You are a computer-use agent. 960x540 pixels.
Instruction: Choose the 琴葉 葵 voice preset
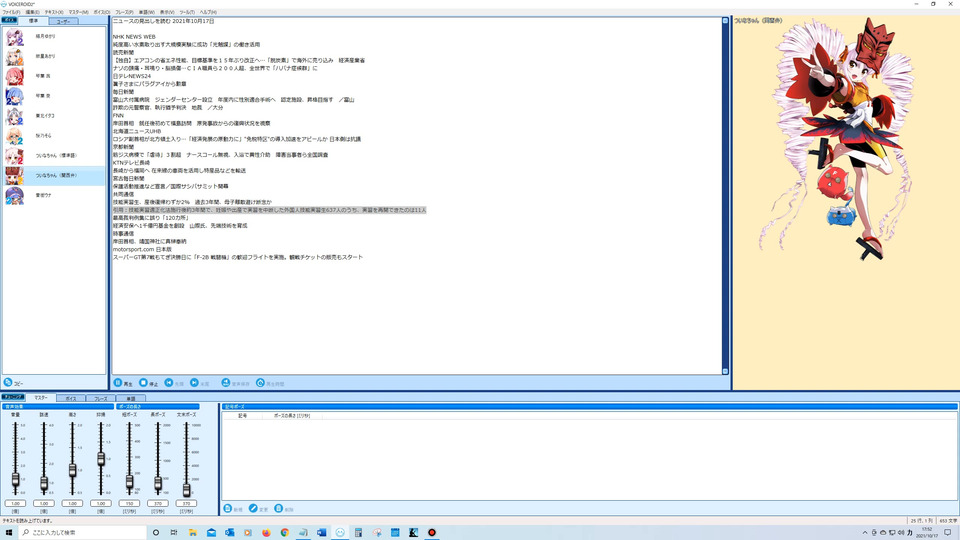(54, 96)
